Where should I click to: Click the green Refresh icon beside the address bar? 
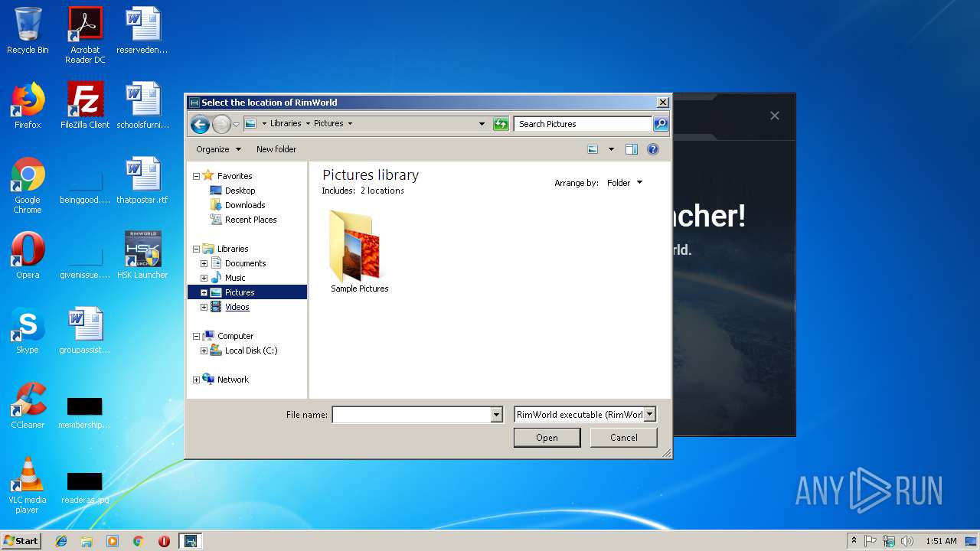click(x=501, y=124)
